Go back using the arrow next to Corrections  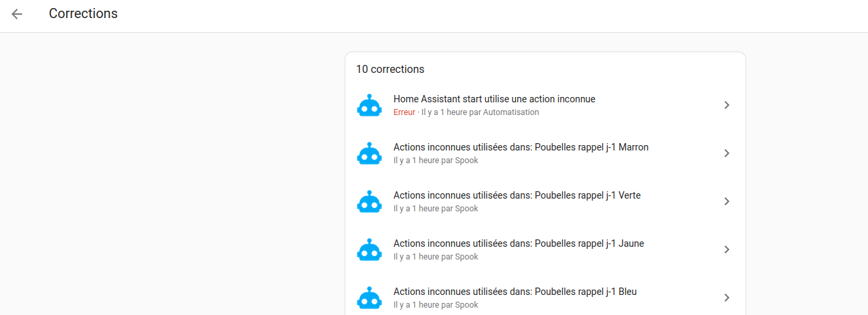click(17, 14)
